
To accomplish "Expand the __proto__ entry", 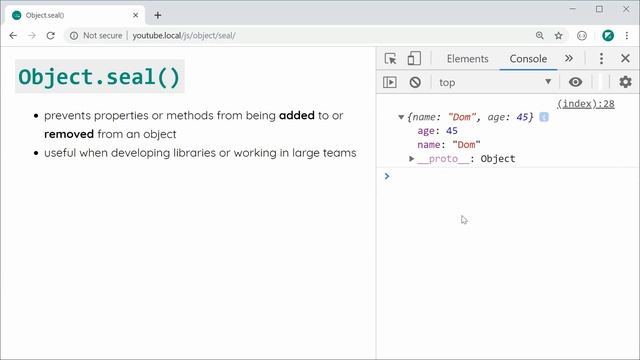I will [411, 158].
